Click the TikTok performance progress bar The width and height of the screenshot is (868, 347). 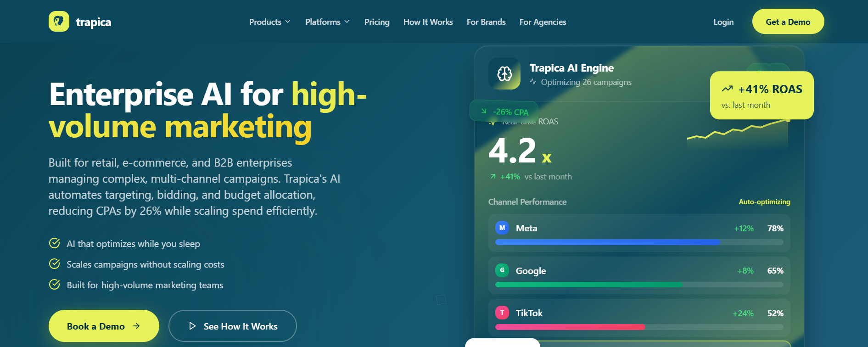pyautogui.click(x=639, y=327)
